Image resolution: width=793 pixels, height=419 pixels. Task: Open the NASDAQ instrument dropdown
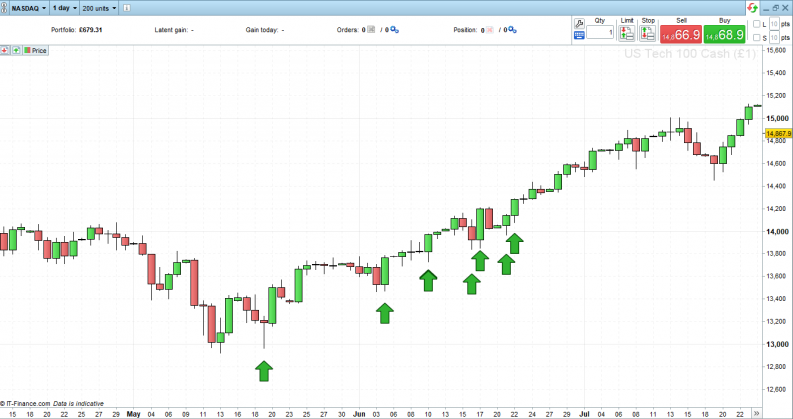click(26, 7)
